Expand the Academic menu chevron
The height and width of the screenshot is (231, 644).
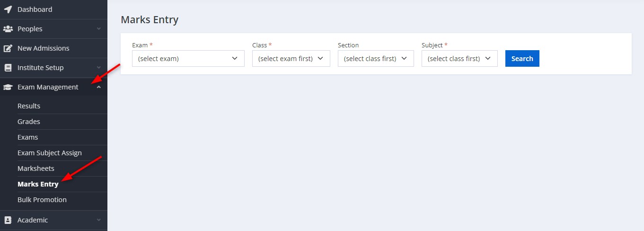(x=98, y=220)
